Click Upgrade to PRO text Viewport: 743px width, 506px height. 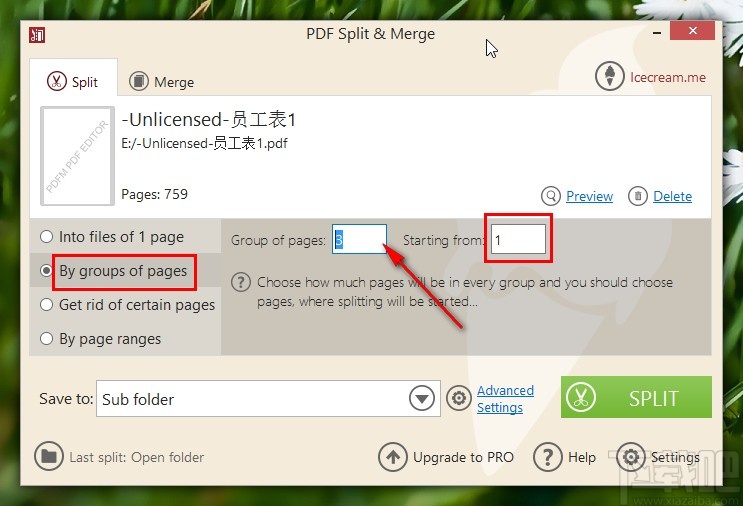(x=463, y=457)
